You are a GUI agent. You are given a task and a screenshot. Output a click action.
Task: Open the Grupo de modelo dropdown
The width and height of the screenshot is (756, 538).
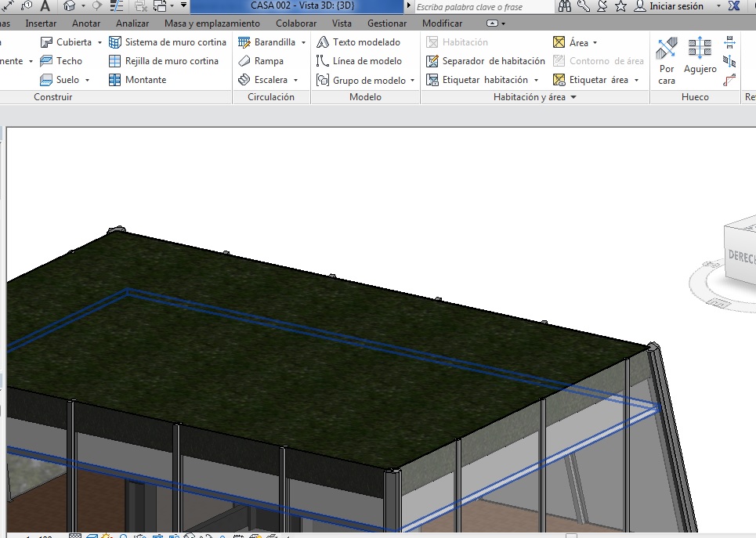click(x=413, y=81)
